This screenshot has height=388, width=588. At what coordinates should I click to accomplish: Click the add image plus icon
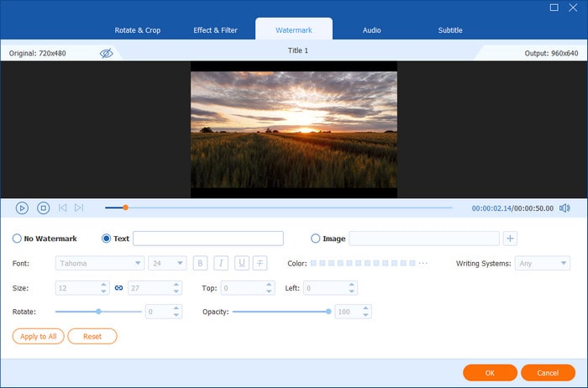510,239
